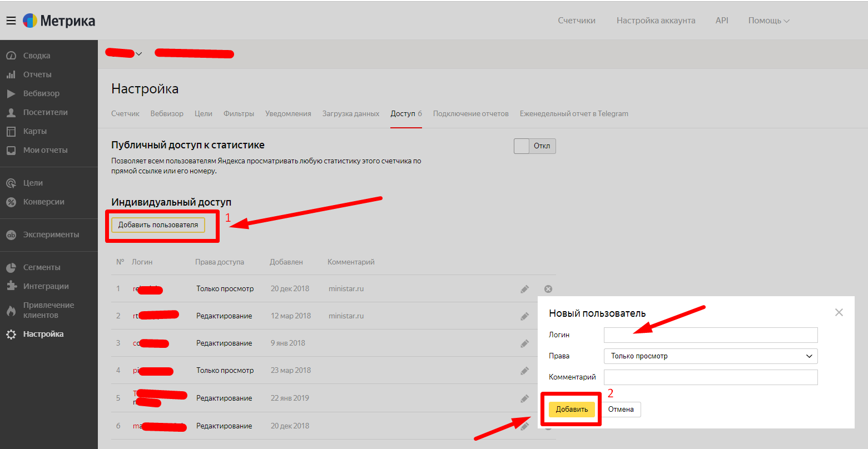Viewport: 868px width, 449px height.
Task: Open Интеграции puzzle icon in sidebar
Action: tap(11, 286)
